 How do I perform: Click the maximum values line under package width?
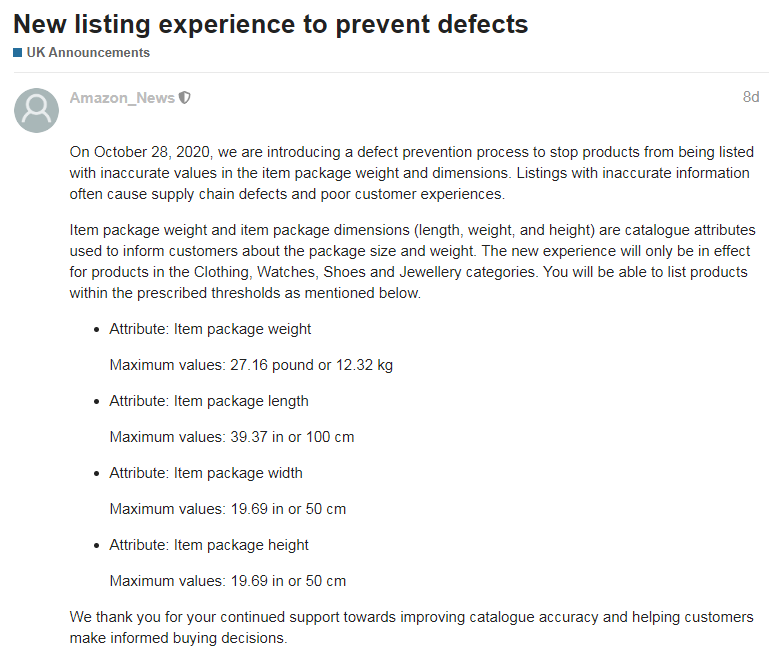(x=228, y=509)
